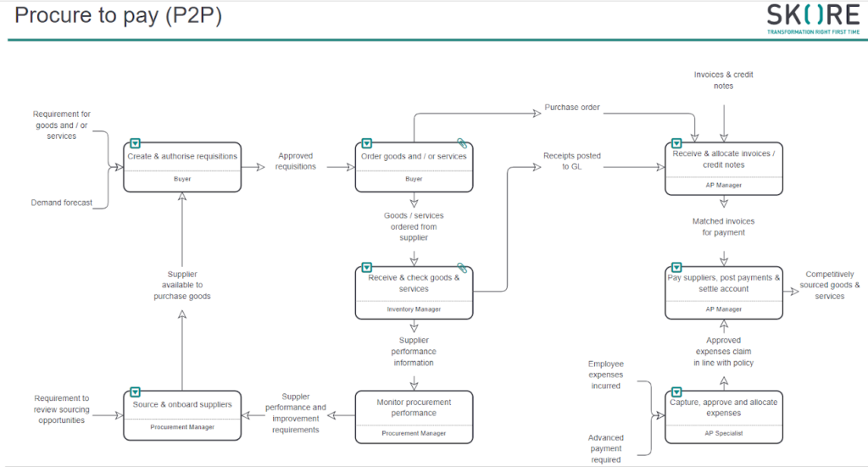Click the Purchase order flow label
Image resolution: width=868 pixels, height=467 pixels.
[573, 108]
